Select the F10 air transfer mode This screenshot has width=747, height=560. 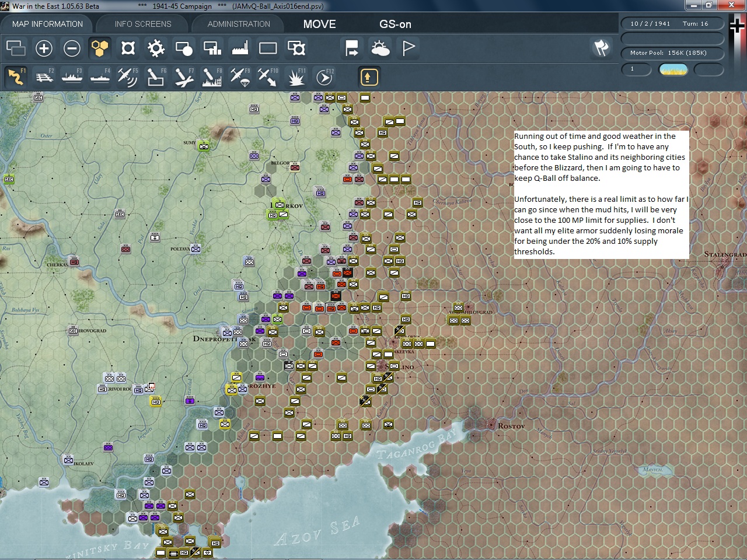tap(268, 77)
